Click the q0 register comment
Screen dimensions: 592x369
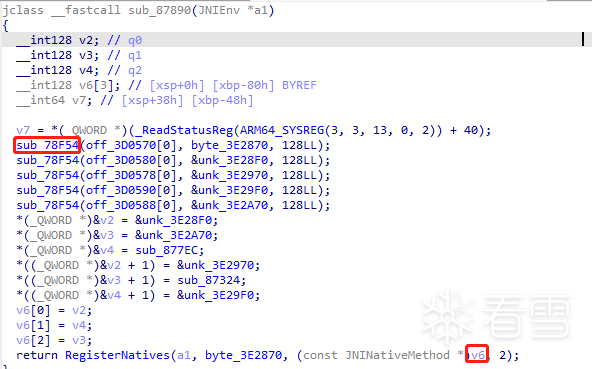coord(135,40)
